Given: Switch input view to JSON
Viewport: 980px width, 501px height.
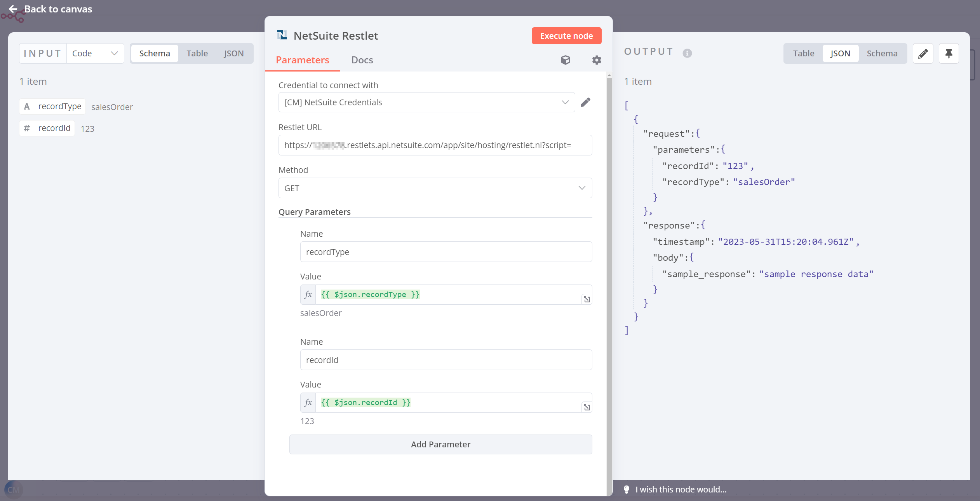Looking at the screenshot, I should (x=234, y=53).
